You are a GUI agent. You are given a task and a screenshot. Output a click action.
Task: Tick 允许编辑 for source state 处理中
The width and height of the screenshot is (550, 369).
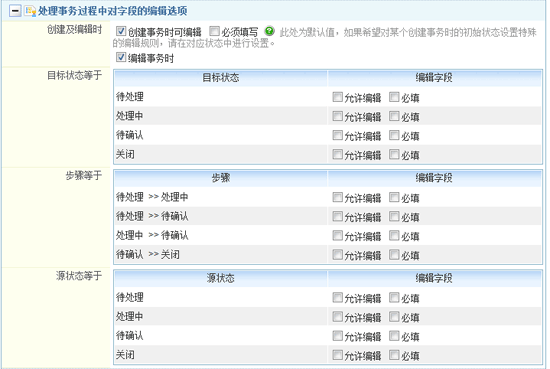(337, 317)
